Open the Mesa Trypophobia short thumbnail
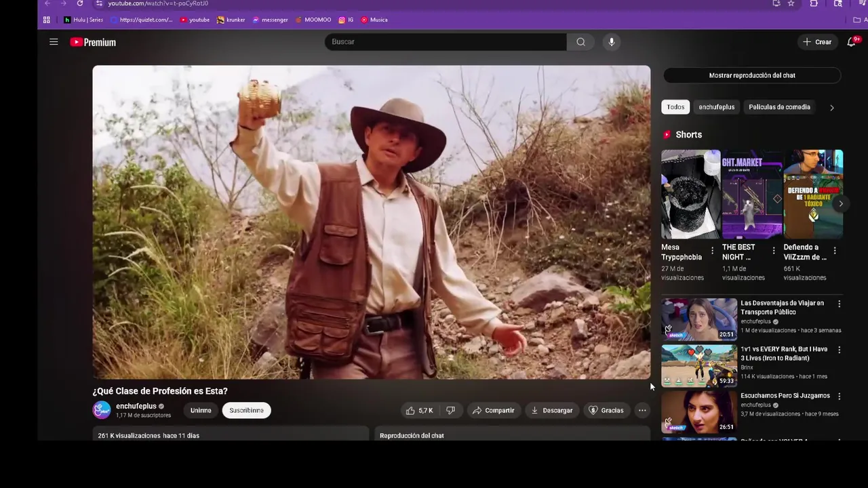Image resolution: width=868 pixels, height=488 pixels. point(691,195)
